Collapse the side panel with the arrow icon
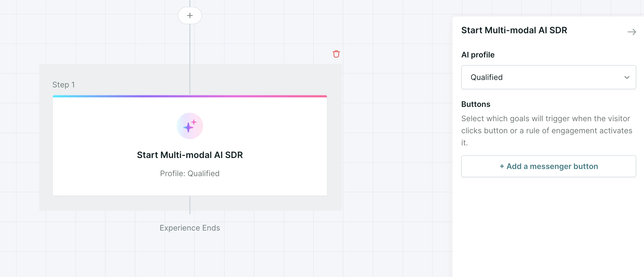Screen dimensions: 644x277 pyautogui.click(x=632, y=32)
